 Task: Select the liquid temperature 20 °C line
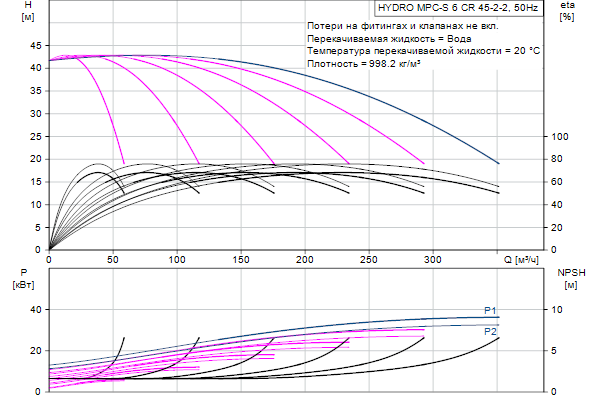pos(424,50)
